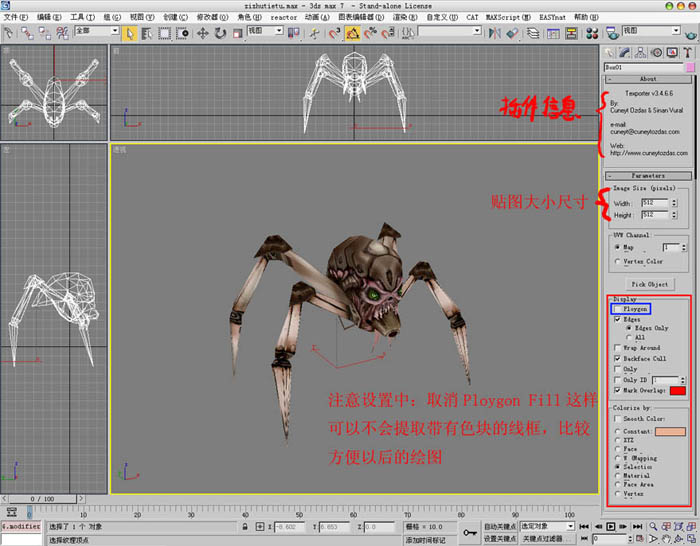Adjust the Height spinner in Image Size

point(674,215)
